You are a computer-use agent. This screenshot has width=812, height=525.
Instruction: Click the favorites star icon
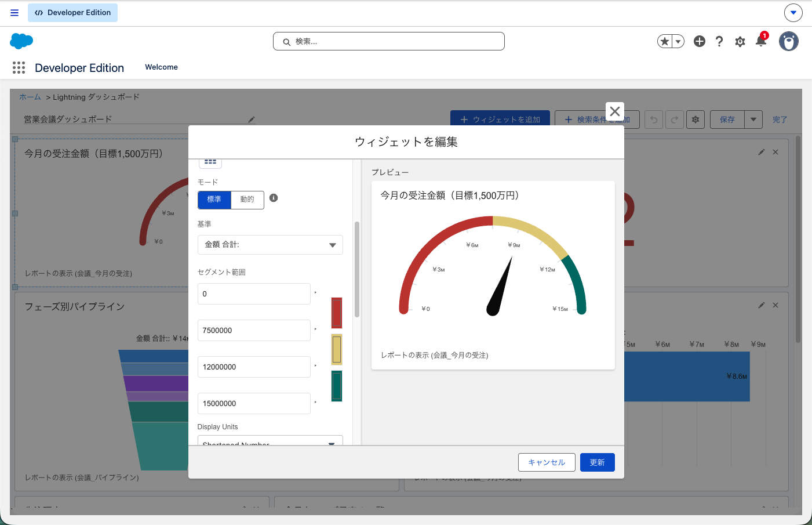pyautogui.click(x=665, y=41)
